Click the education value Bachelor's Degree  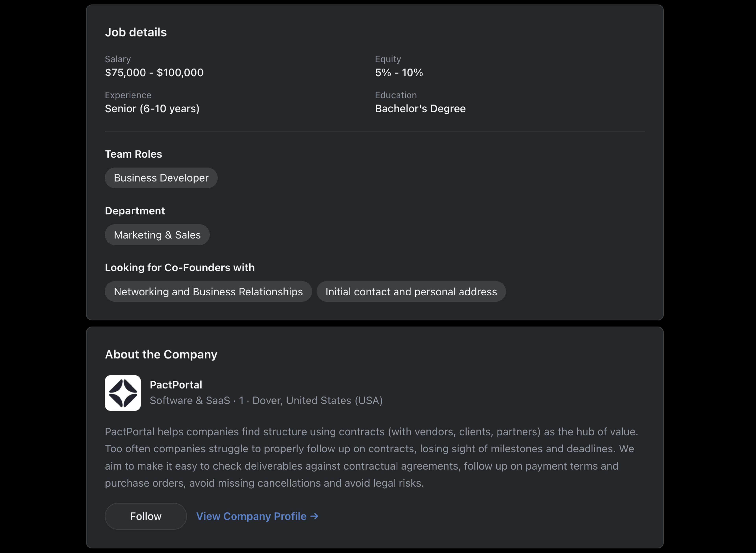pyautogui.click(x=420, y=108)
